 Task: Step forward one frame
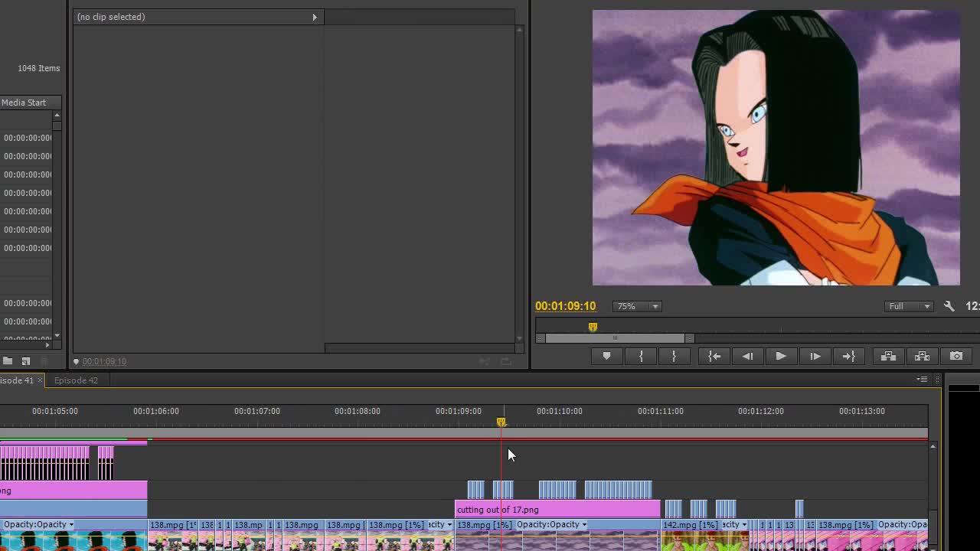815,356
